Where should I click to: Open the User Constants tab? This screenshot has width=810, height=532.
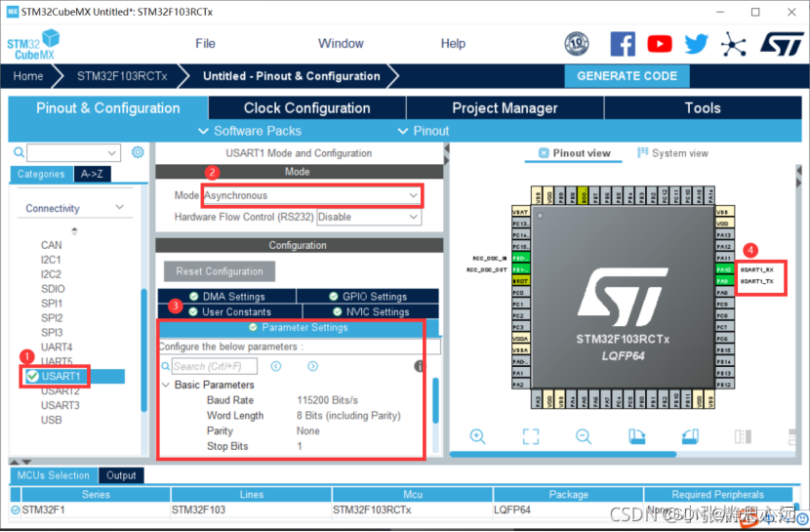230,312
